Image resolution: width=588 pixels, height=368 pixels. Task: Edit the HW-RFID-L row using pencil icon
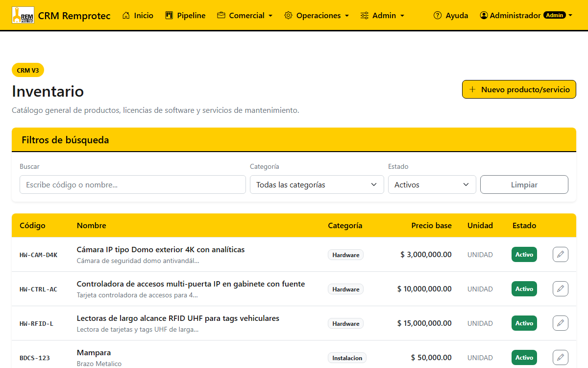point(561,323)
